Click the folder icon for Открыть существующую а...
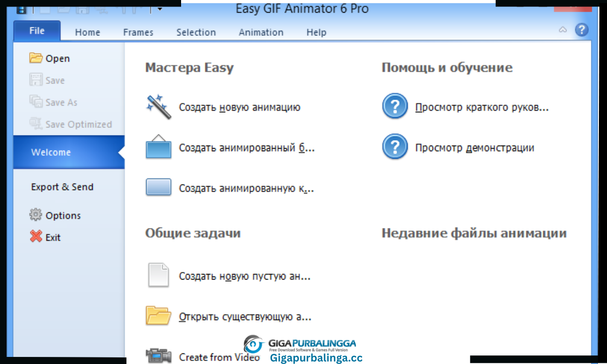 coord(159,315)
